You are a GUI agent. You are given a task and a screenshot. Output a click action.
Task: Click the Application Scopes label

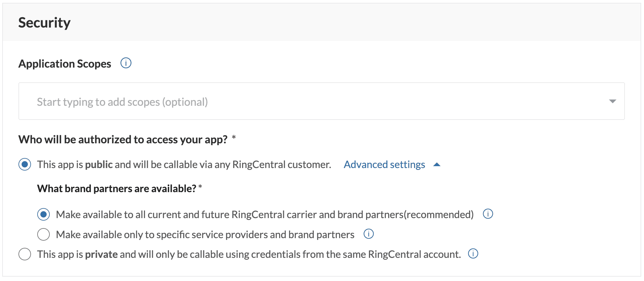tap(65, 64)
